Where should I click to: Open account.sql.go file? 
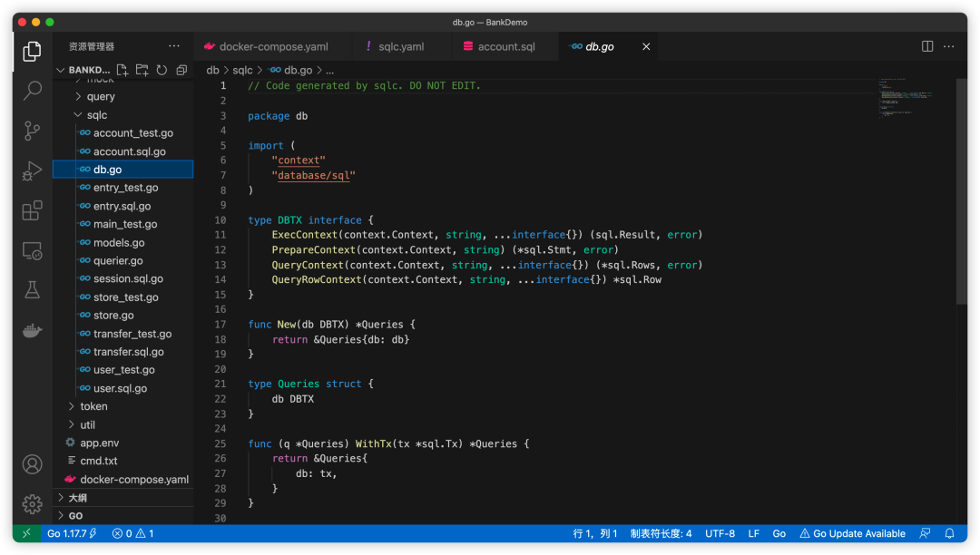point(123,151)
